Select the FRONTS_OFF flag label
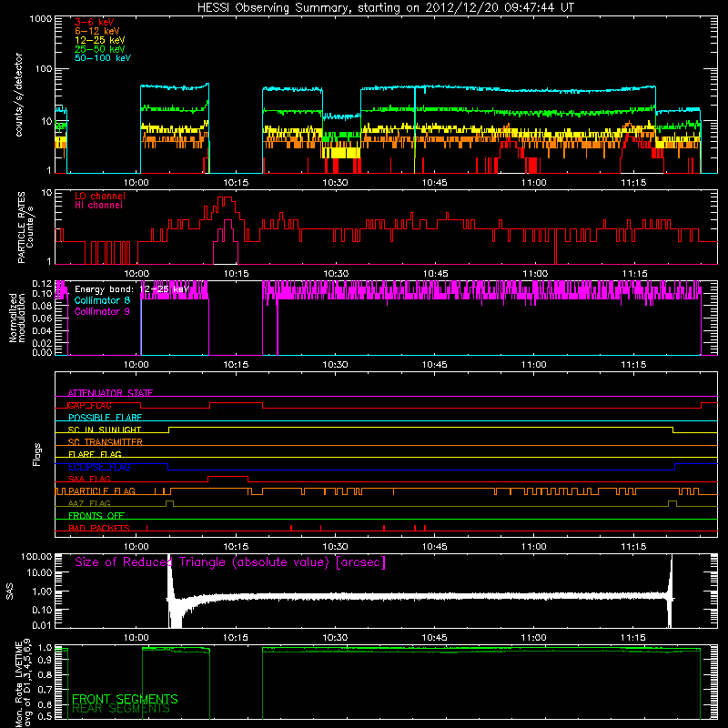 tap(96, 516)
